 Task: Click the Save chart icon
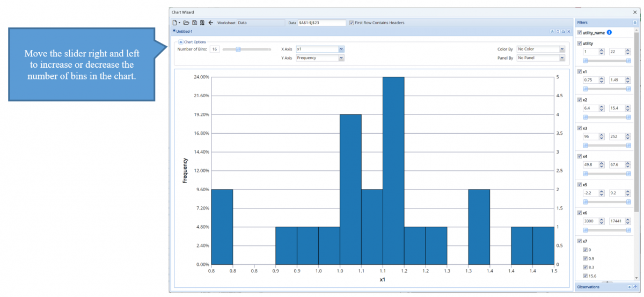[x=194, y=23]
